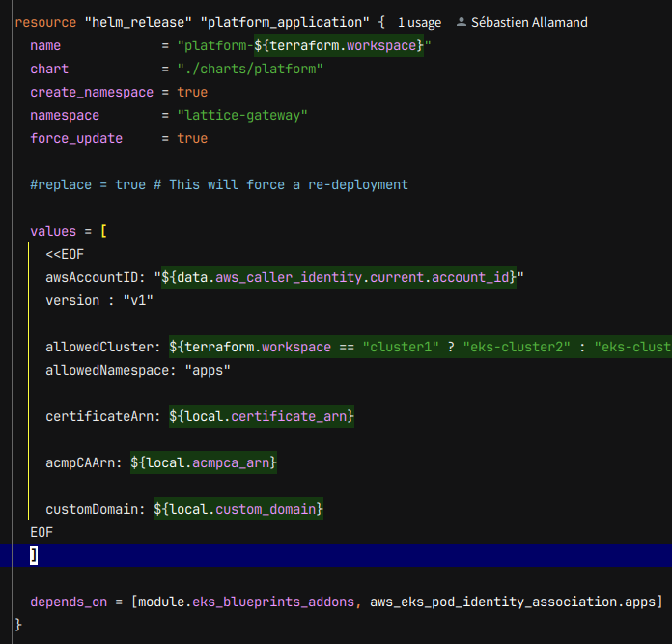Click the "depends_on" attribute key
The width and height of the screenshot is (672, 644).
(69, 602)
